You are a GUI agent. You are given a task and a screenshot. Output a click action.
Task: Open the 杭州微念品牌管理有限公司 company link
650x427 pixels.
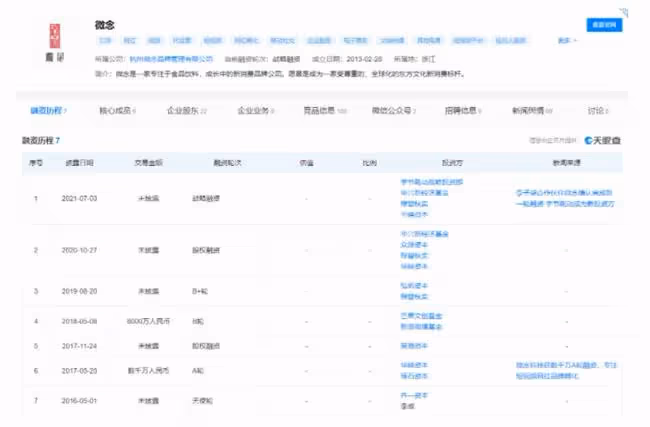[x=171, y=59]
